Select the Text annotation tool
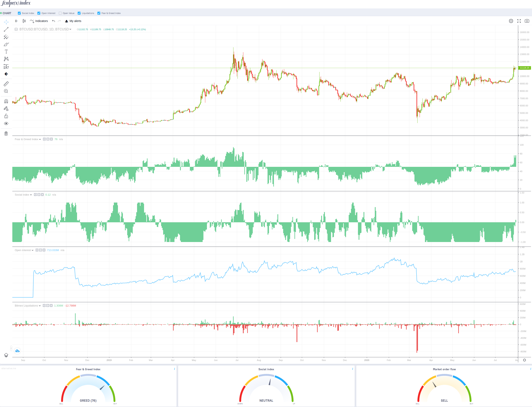 pyautogui.click(x=6, y=52)
